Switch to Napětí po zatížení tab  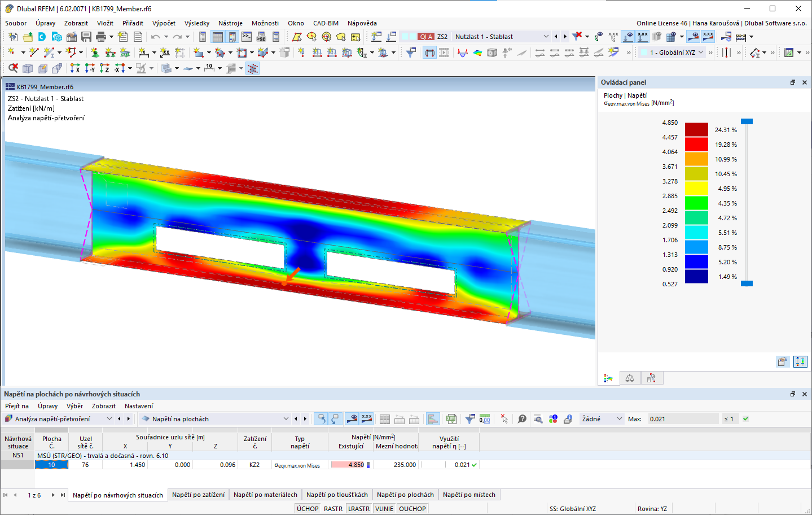coord(198,495)
